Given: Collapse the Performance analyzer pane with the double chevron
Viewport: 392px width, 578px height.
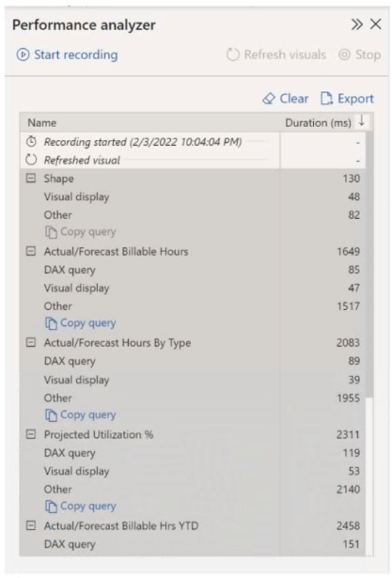Looking at the screenshot, I should tap(356, 24).
